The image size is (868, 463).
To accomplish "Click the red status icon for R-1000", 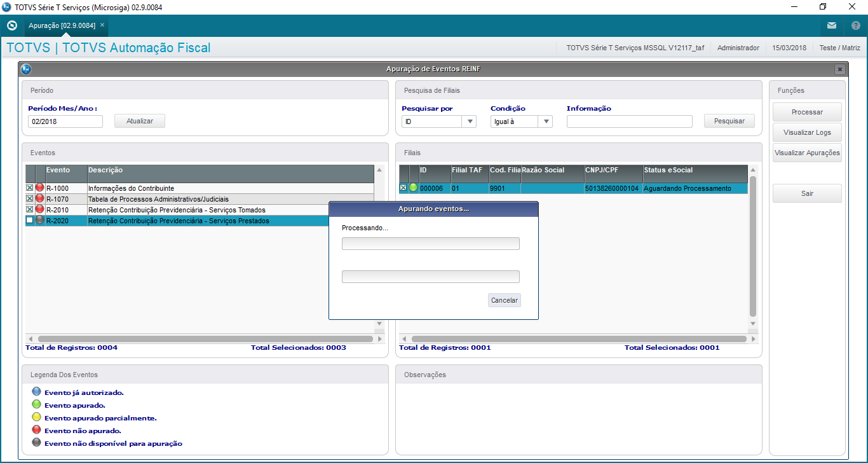I will (x=40, y=188).
